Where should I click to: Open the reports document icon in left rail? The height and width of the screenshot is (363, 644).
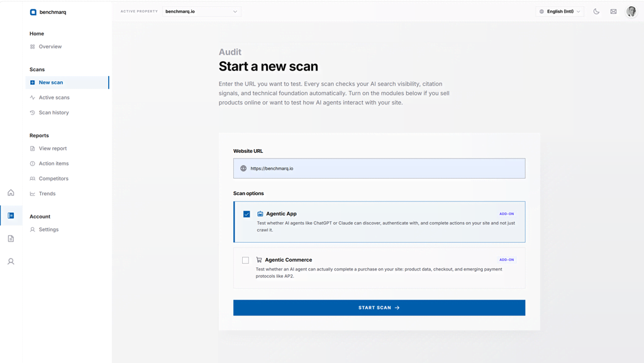click(11, 238)
